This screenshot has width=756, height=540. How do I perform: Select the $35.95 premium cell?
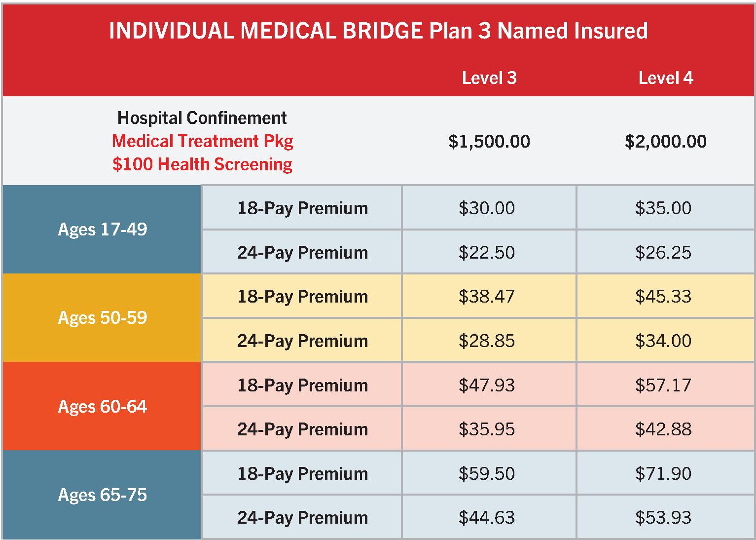(x=487, y=429)
